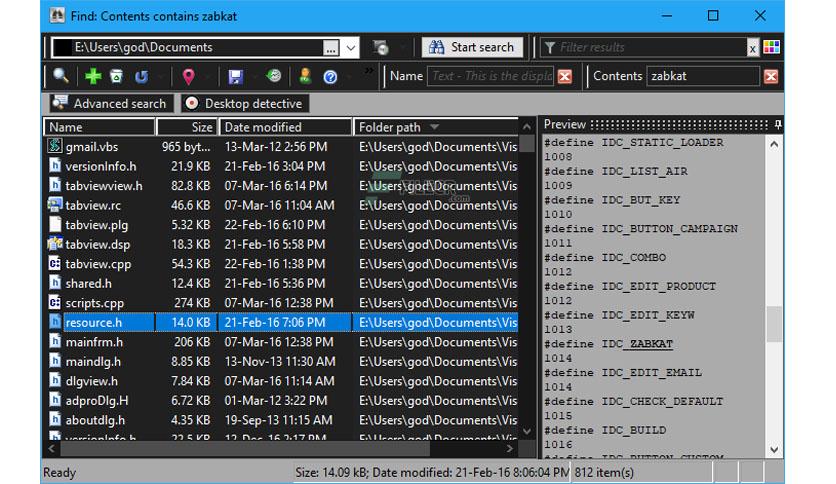Clear filter results with x button

[x=752, y=48]
